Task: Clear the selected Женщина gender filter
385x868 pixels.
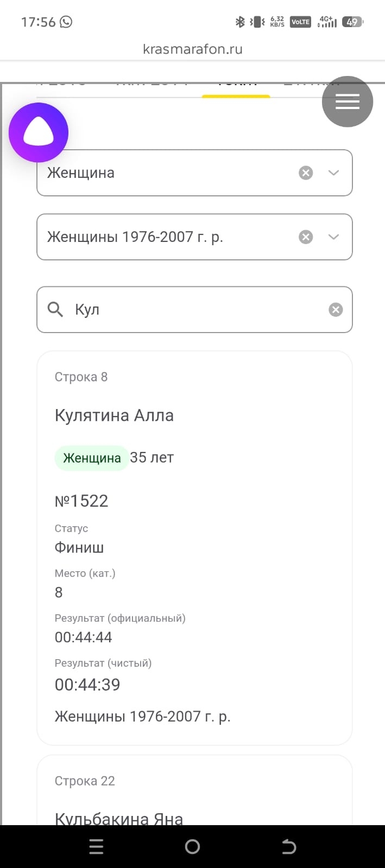Action: (306, 173)
